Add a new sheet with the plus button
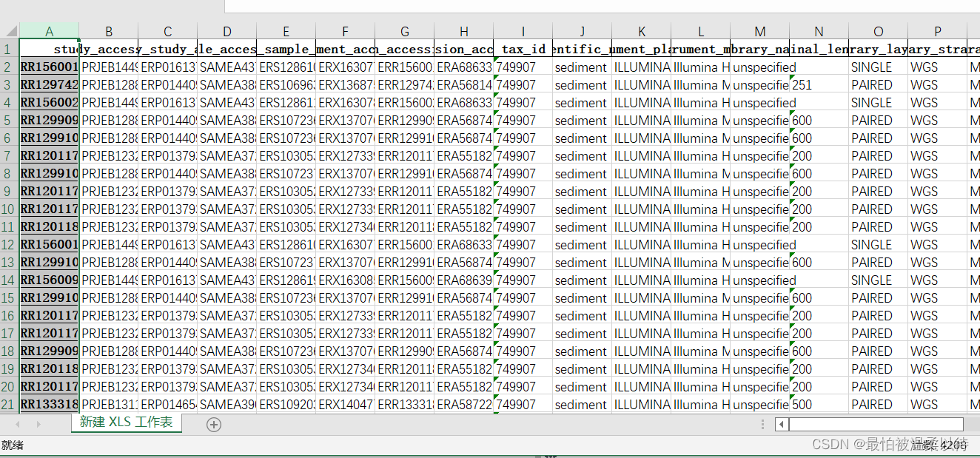Viewport: 980px width, 458px height. point(214,424)
